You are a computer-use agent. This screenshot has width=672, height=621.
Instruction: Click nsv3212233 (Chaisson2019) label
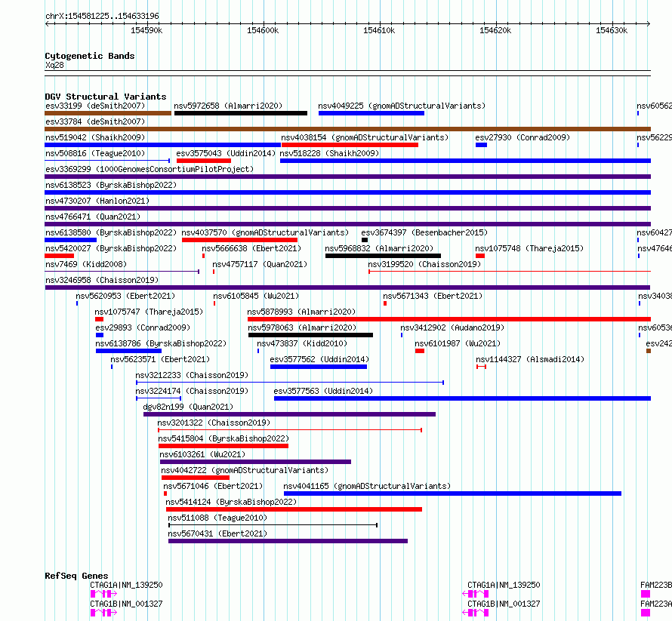(192, 375)
